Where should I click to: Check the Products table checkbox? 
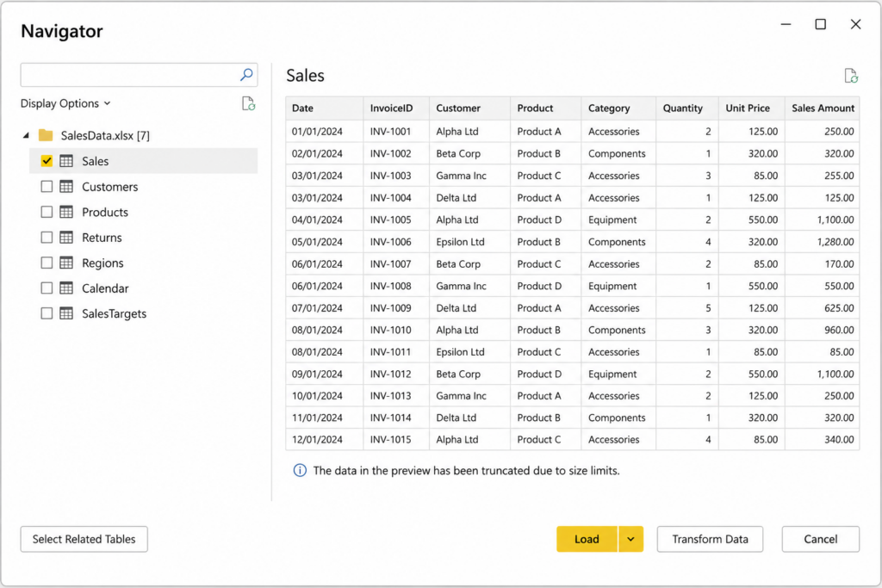pyautogui.click(x=47, y=212)
